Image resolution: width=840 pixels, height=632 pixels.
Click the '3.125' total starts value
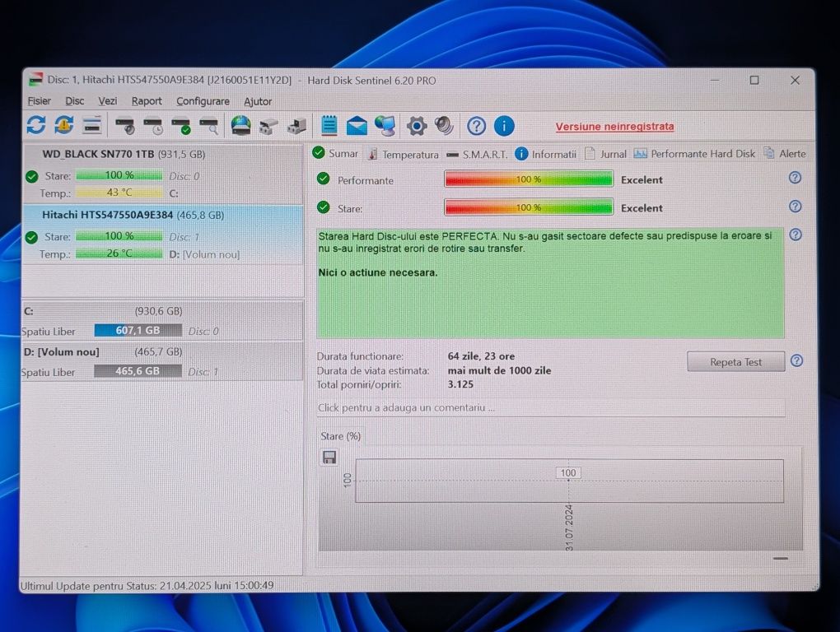[460, 384]
